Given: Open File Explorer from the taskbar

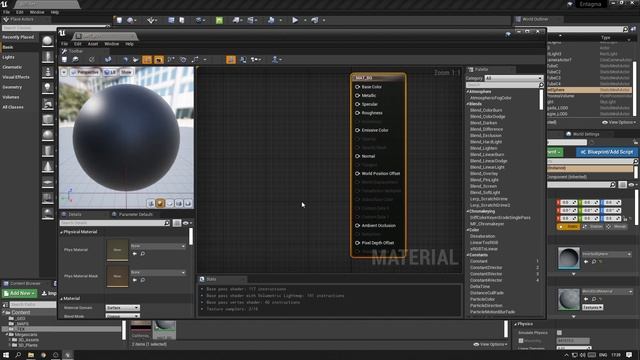Looking at the screenshot, I should pyautogui.click(x=31, y=355).
